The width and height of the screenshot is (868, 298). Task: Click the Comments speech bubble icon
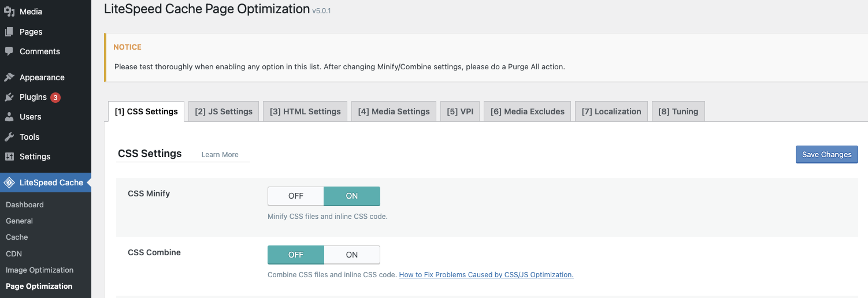pos(9,51)
